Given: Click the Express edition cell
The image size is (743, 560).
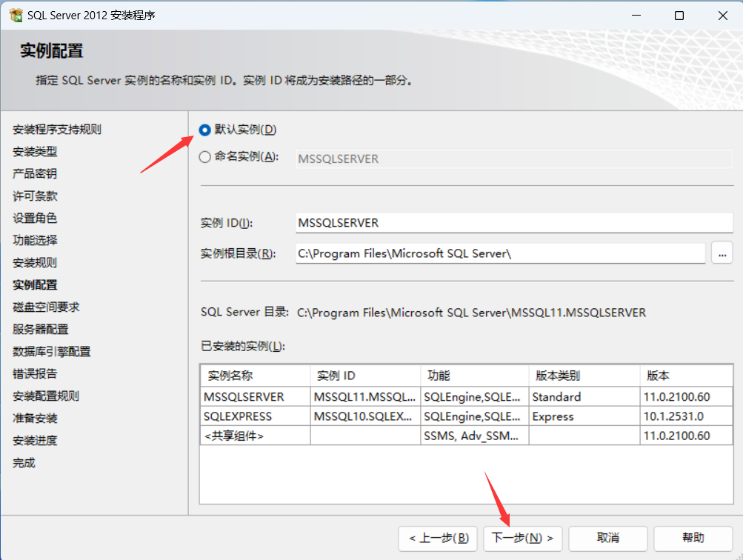Looking at the screenshot, I should (584, 416).
